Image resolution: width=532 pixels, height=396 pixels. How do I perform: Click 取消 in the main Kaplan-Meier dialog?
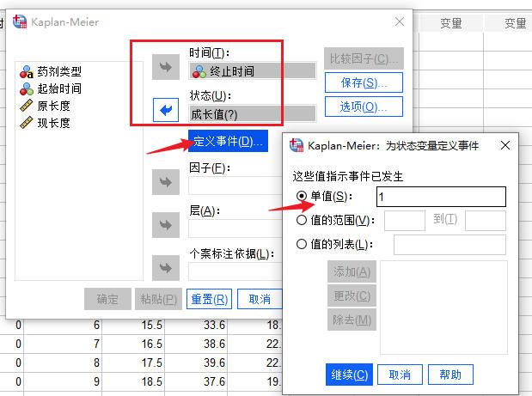pos(260,299)
